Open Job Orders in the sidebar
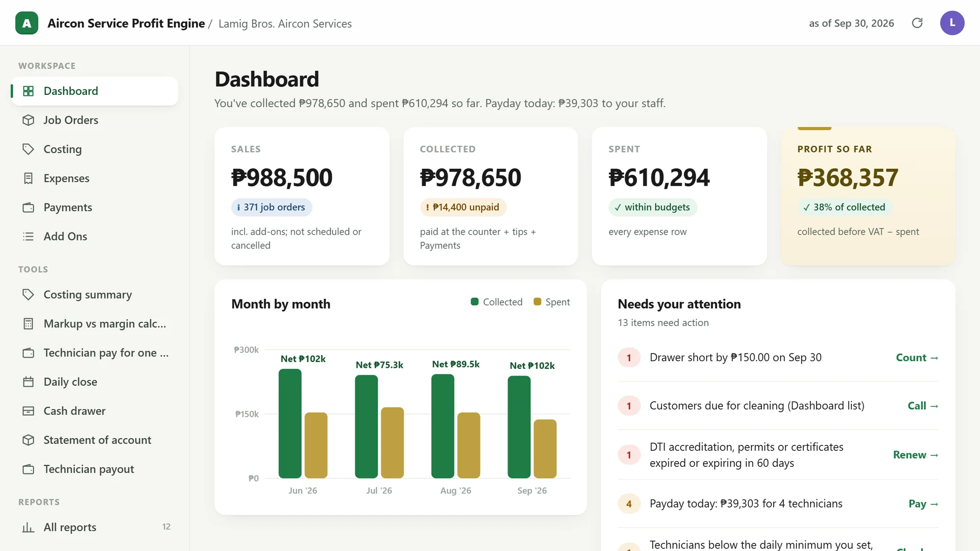This screenshot has width=980, height=551. pos(94,120)
